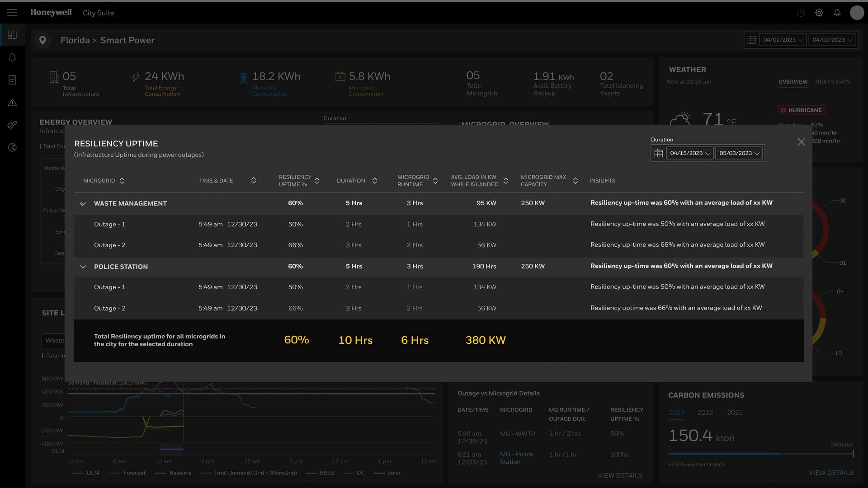Open the 05/03/2023 end date dropdown
The width and height of the screenshot is (868, 488).
coord(739,153)
